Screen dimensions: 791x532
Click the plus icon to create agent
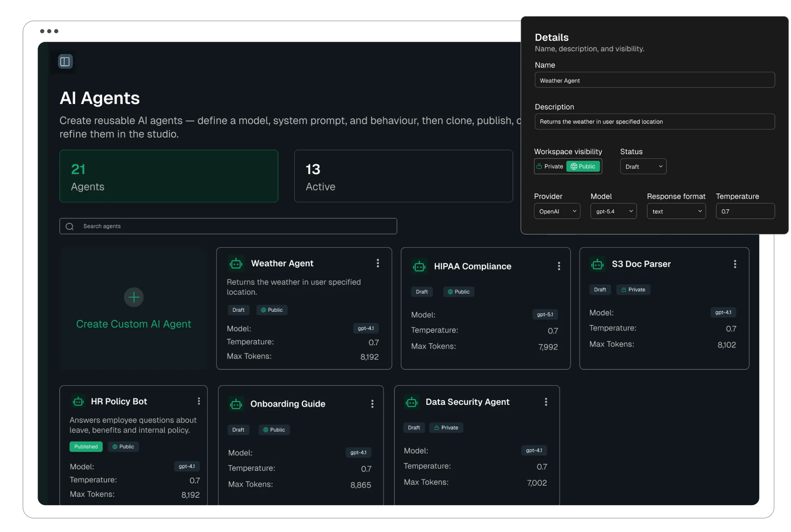(x=134, y=297)
